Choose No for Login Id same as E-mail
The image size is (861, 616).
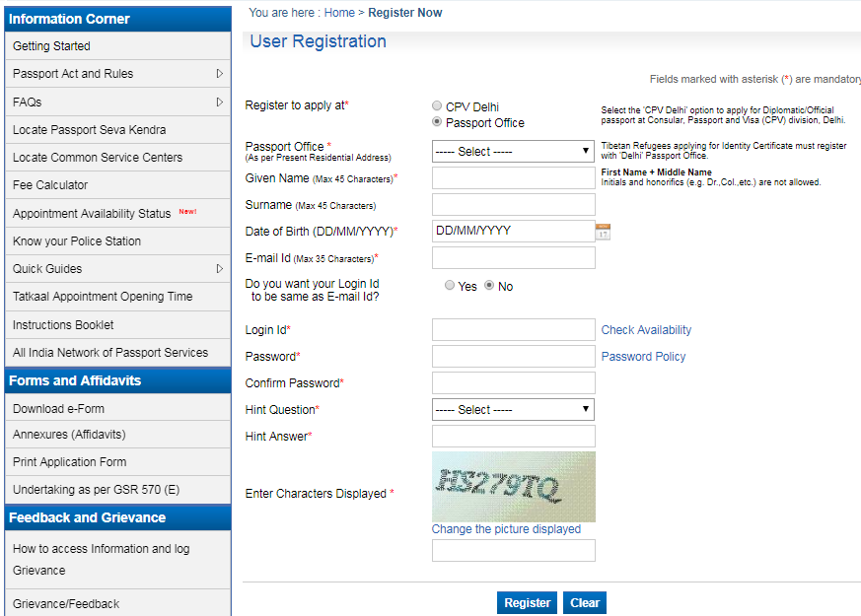coord(489,286)
